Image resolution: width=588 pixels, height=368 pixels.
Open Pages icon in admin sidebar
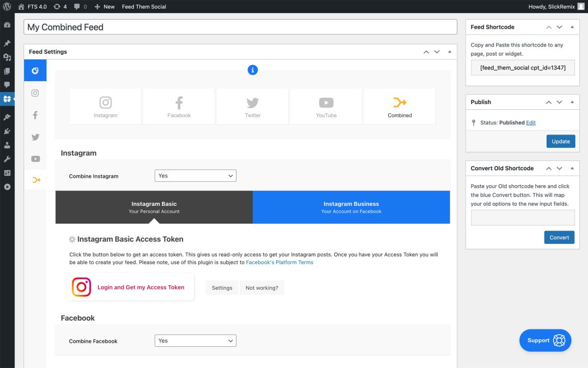tap(7, 71)
